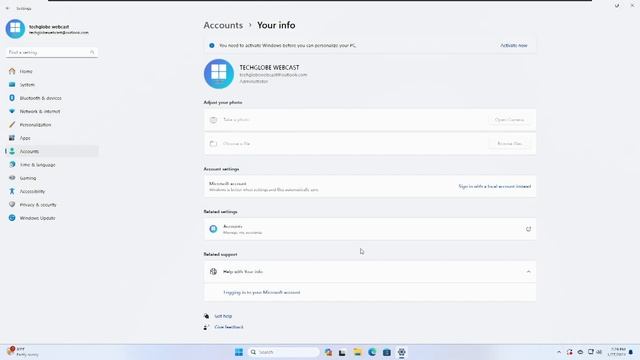This screenshot has height=360, width=640.
Task: Open the Home settings page
Action: [52, 71]
